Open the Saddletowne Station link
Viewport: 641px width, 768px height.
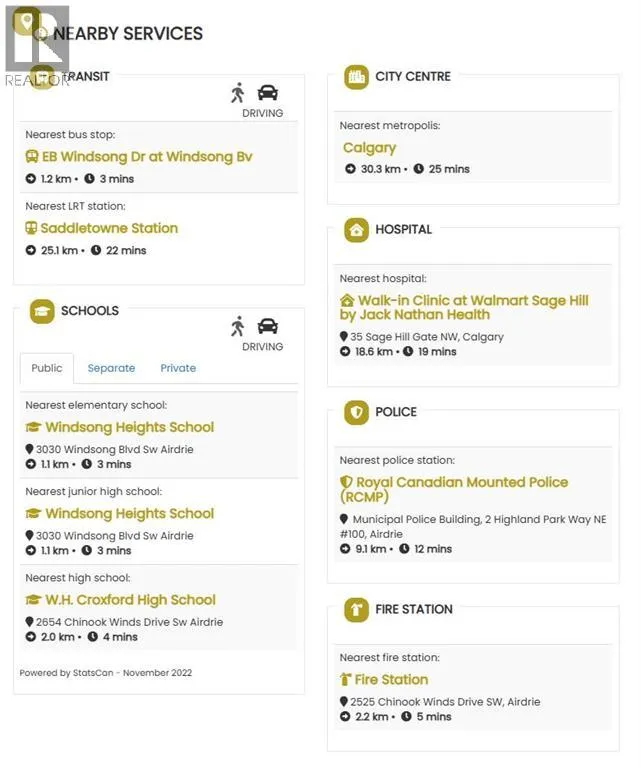[x=109, y=228]
